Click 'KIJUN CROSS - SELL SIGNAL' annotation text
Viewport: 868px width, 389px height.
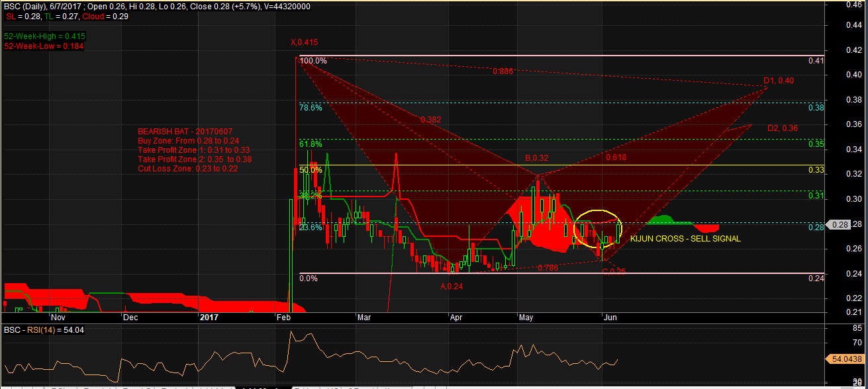(685, 239)
